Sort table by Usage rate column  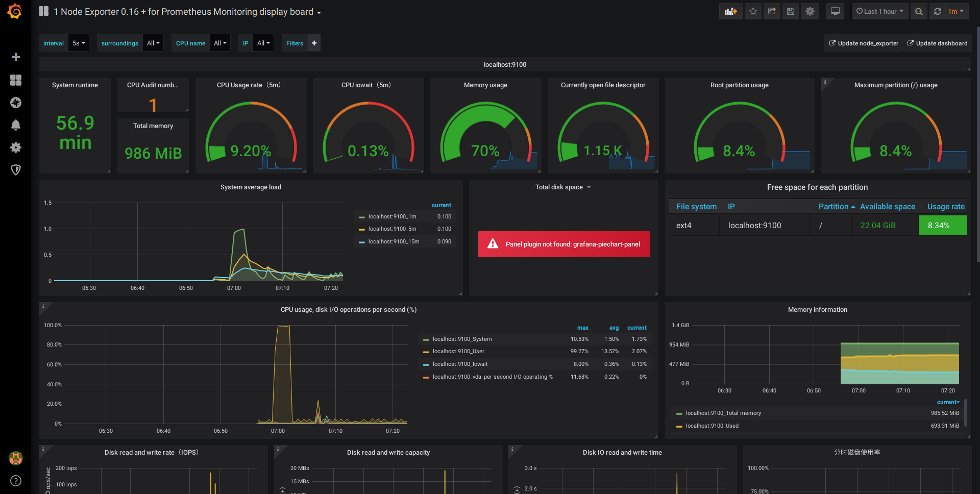point(946,206)
